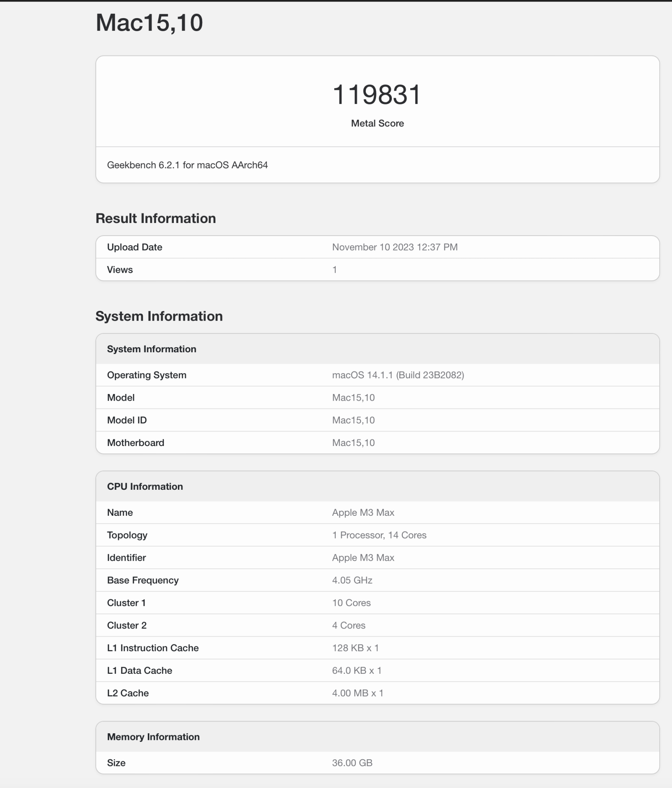
Task: Select the Mac15,10 value in Motherboard row
Action: [354, 442]
